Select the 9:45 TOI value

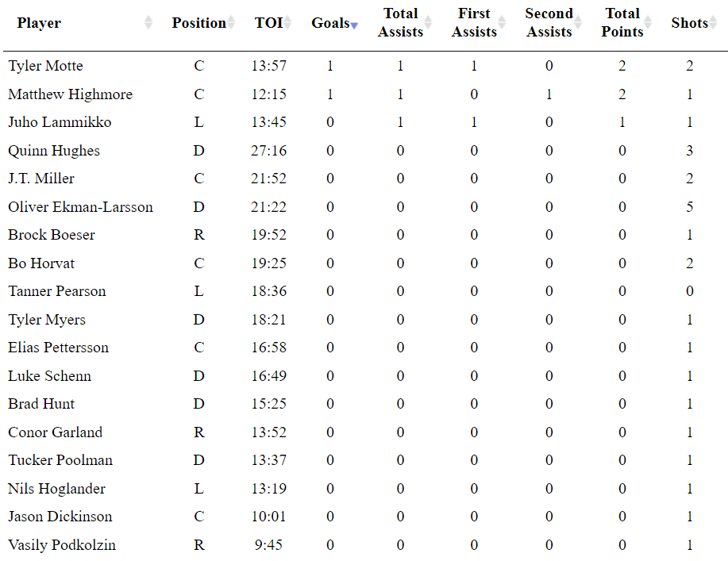point(268,545)
